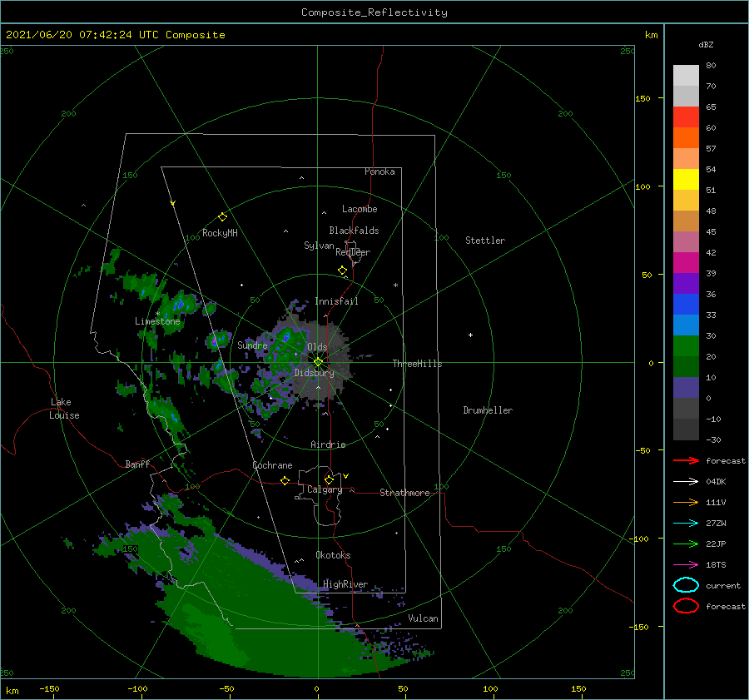Pick the light grey 70–80 dBZ swatch
Image resolution: width=749 pixels, height=700 pixels.
(x=686, y=76)
